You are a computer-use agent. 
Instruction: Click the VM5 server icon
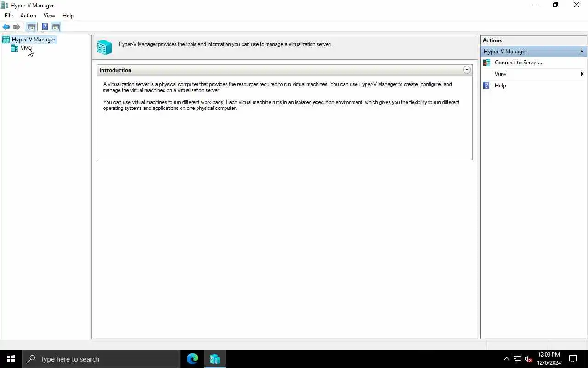pyautogui.click(x=15, y=48)
